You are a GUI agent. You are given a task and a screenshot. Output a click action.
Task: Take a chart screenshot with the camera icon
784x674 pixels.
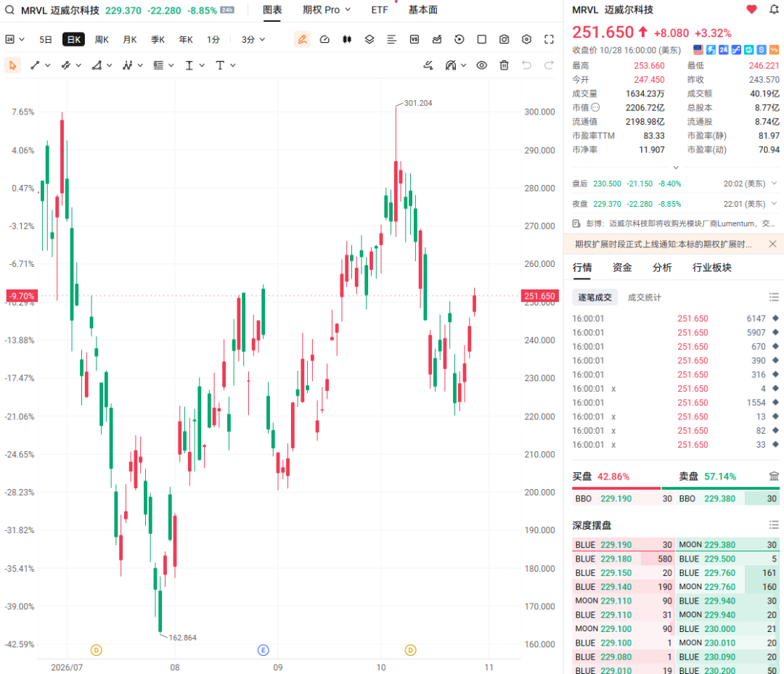point(504,39)
